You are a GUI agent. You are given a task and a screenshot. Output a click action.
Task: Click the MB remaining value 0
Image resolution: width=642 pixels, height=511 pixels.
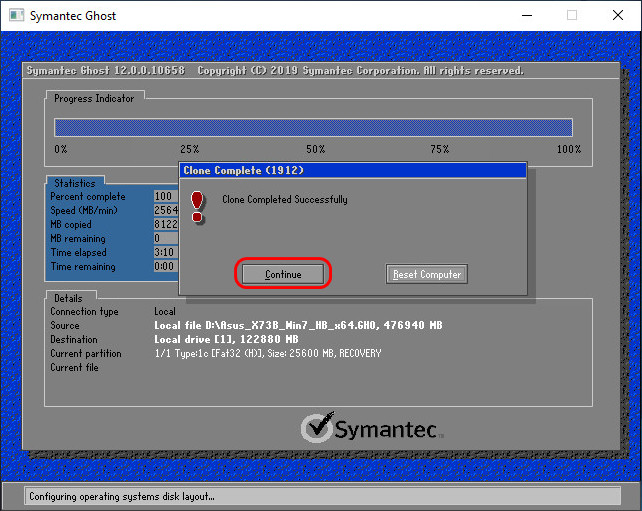[166, 238]
